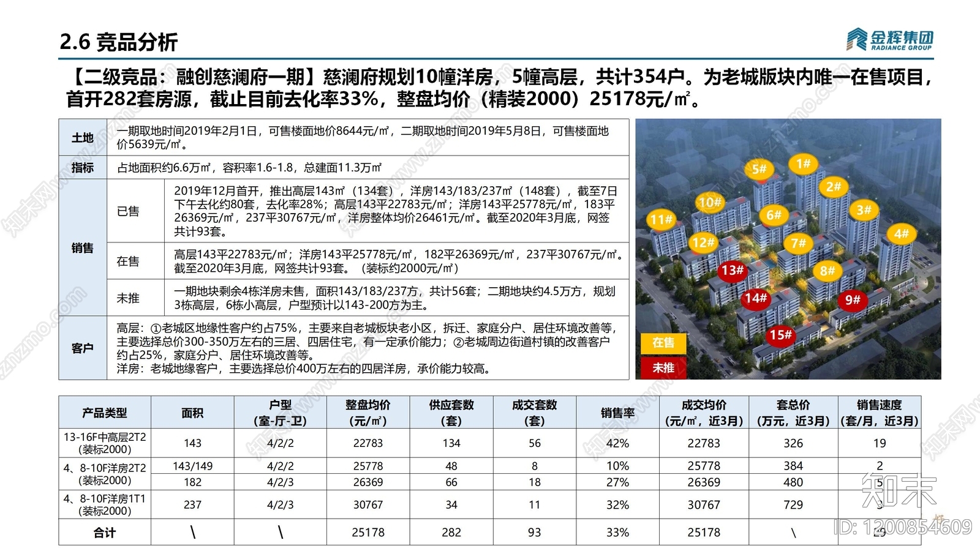Click supply count 134 cell
The height and width of the screenshot is (551, 980).
coord(451,443)
